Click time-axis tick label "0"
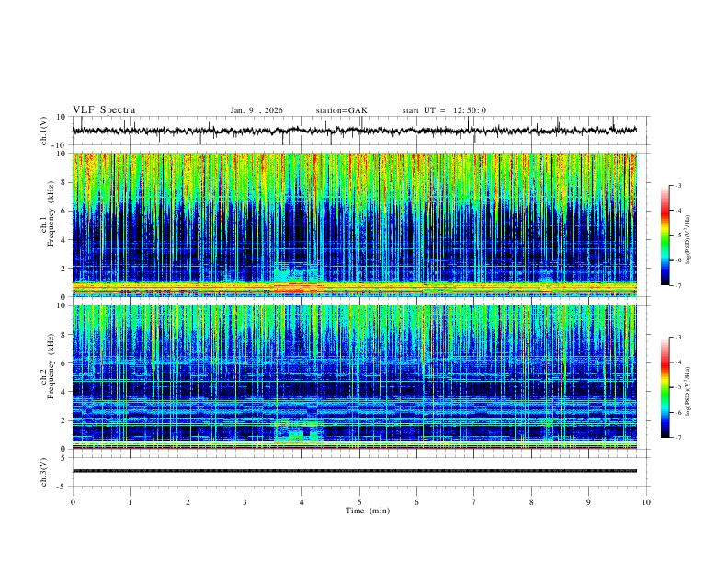The image size is (728, 563). [73, 502]
